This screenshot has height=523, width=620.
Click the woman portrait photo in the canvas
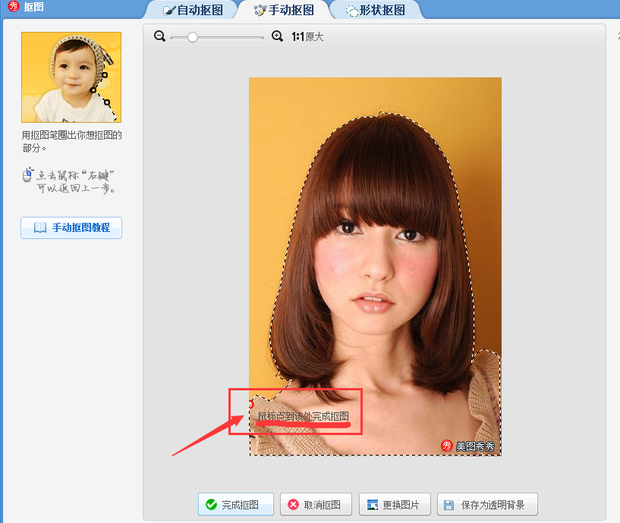point(375,266)
